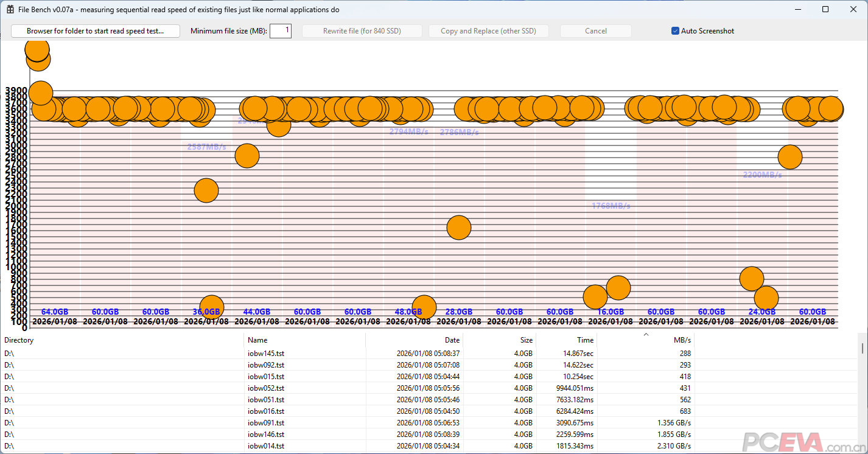This screenshot has height=454, width=868.
Task: Click the sort arrow above the MB/s column
Action: click(x=646, y=334)
